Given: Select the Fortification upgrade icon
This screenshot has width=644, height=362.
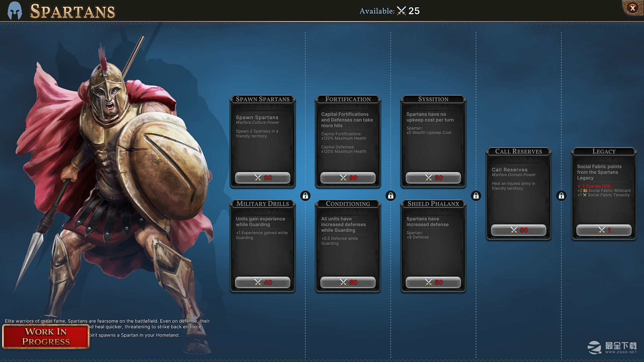Looking at the screenshot, I should tap(348, 138).
